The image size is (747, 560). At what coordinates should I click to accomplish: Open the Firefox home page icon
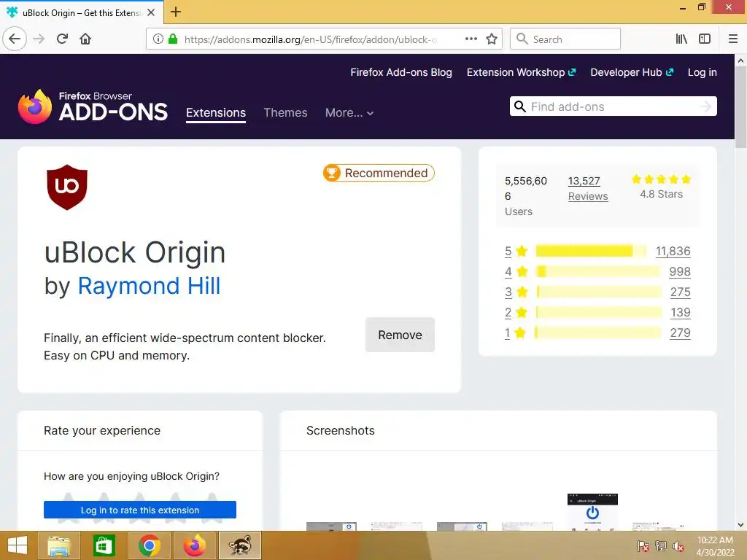(85, 39)
